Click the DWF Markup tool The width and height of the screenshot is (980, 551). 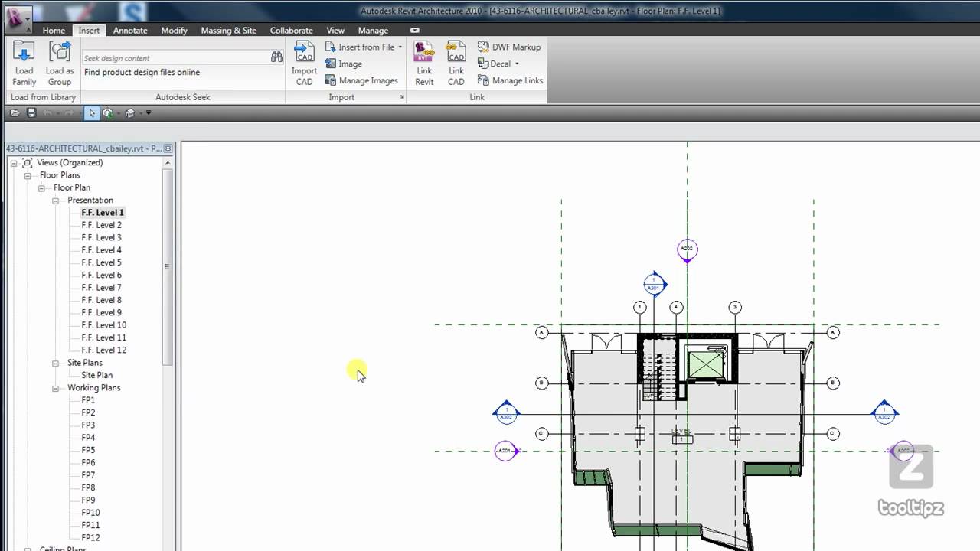pos(509,47)
